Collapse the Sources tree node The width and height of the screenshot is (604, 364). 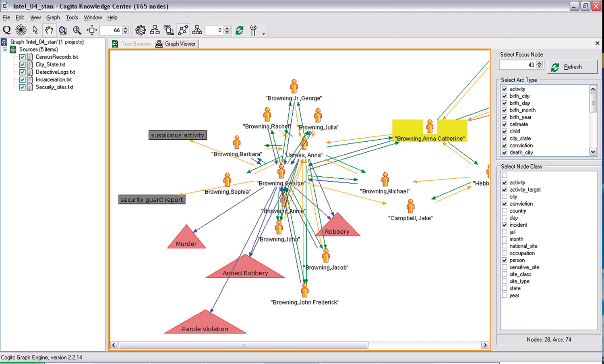(x=5, y=50)
